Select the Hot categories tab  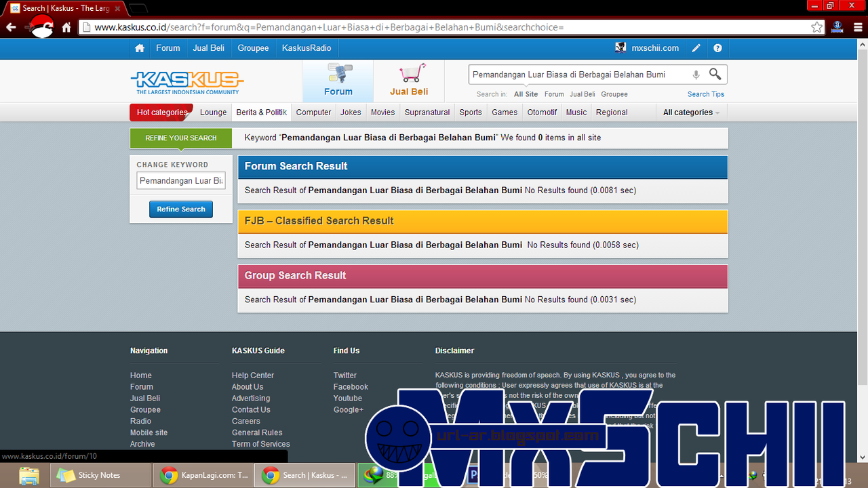click(161, 113)
